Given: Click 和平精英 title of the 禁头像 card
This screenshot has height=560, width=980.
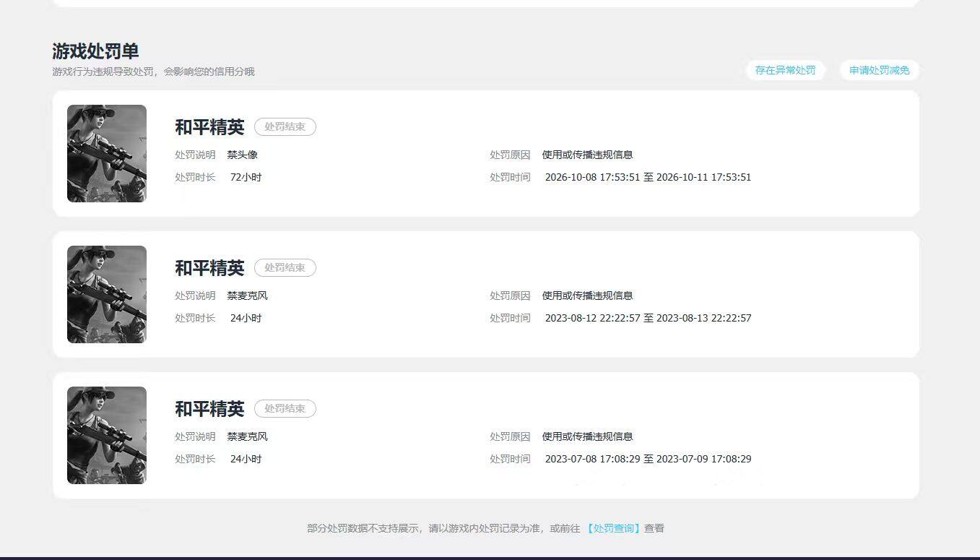Looking at the screenshot, I should (209, 127).
